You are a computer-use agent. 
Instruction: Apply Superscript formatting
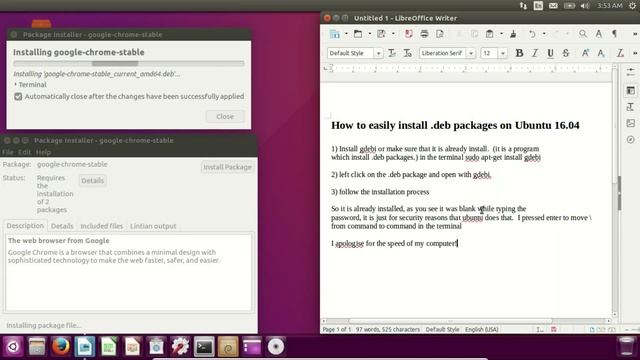point(585,53)
